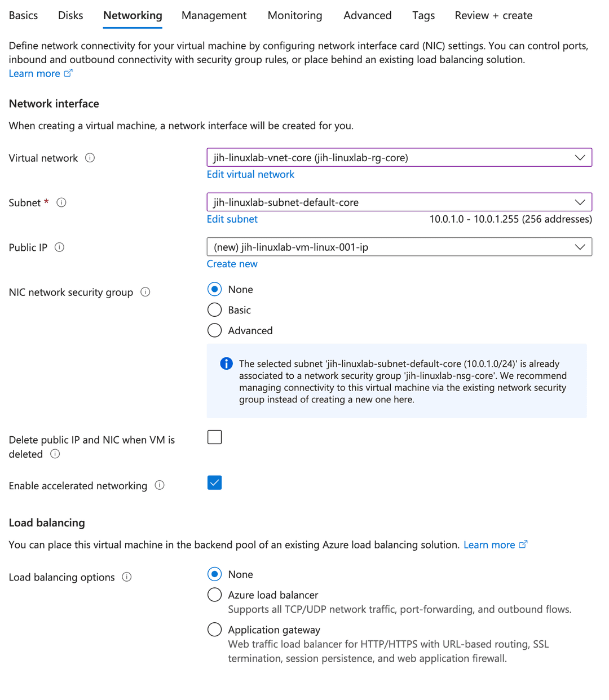Image resolution: width=609 pixels, height=700 pixels.
Task: Click Create new public IP link
Action: 232,264
